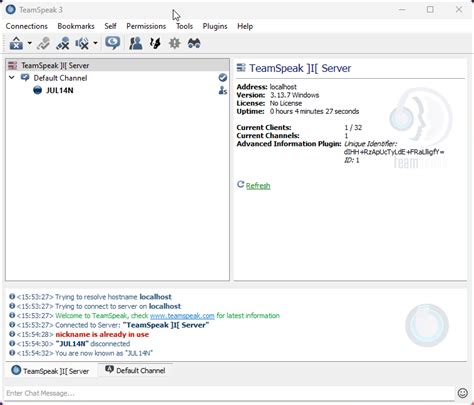Open the Permissions menu
Screen dimensions: 474x405
click(x=146, y=26)
